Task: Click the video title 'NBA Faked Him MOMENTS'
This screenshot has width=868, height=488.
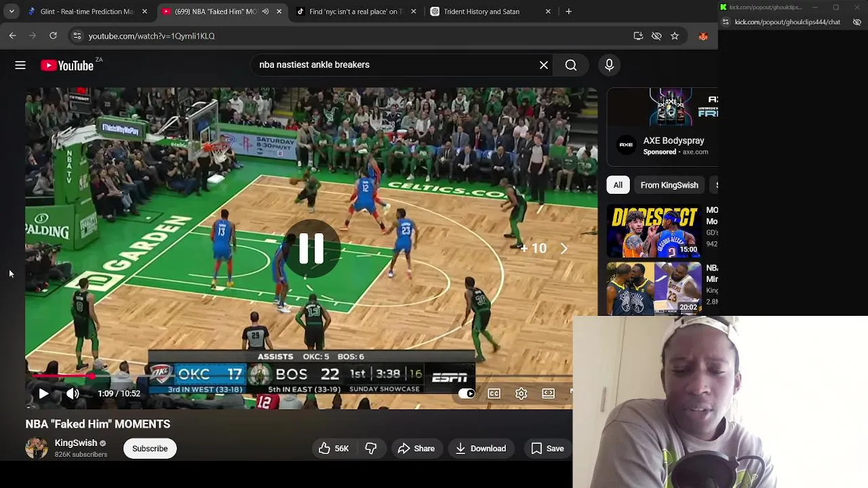Action: click(98, 424)
